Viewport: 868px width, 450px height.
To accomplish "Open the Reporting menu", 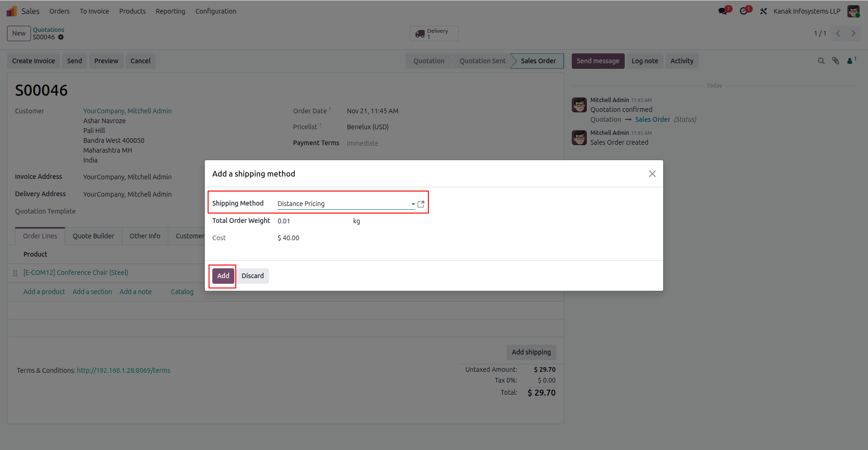I will 170,11.
